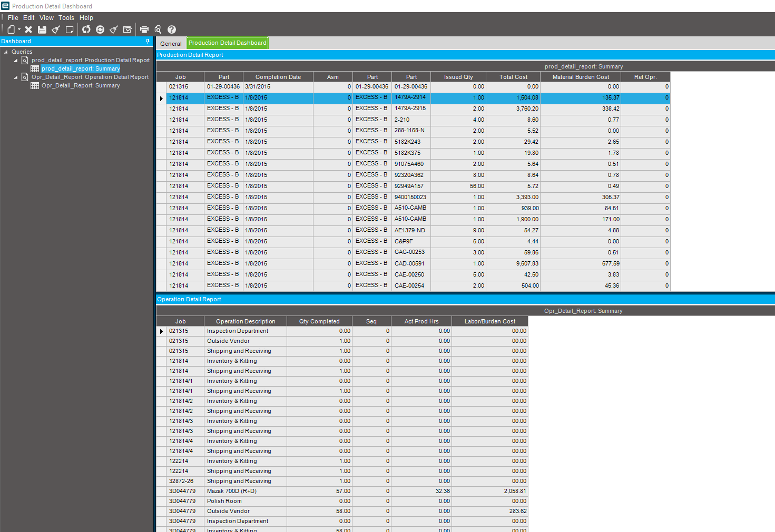Click the grid icon beside prod_detail_report: Summary
Screen dimensions: 775x532
tap(35, 68)
